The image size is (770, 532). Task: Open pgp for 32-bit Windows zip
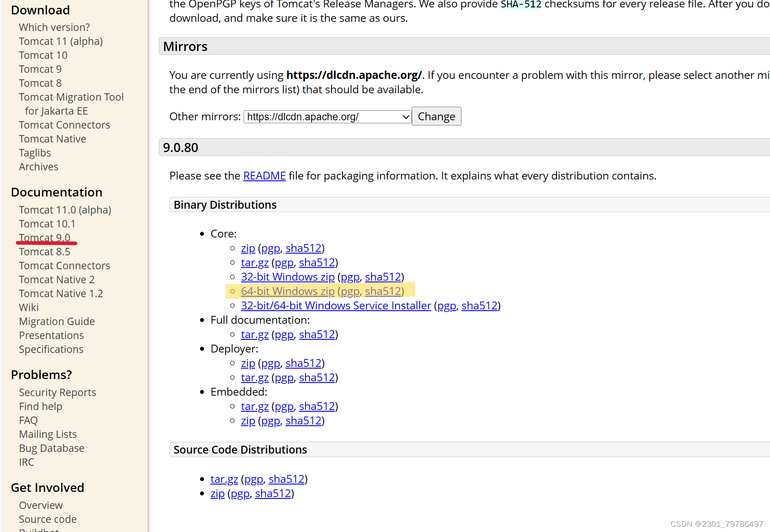tap(350, 277)
